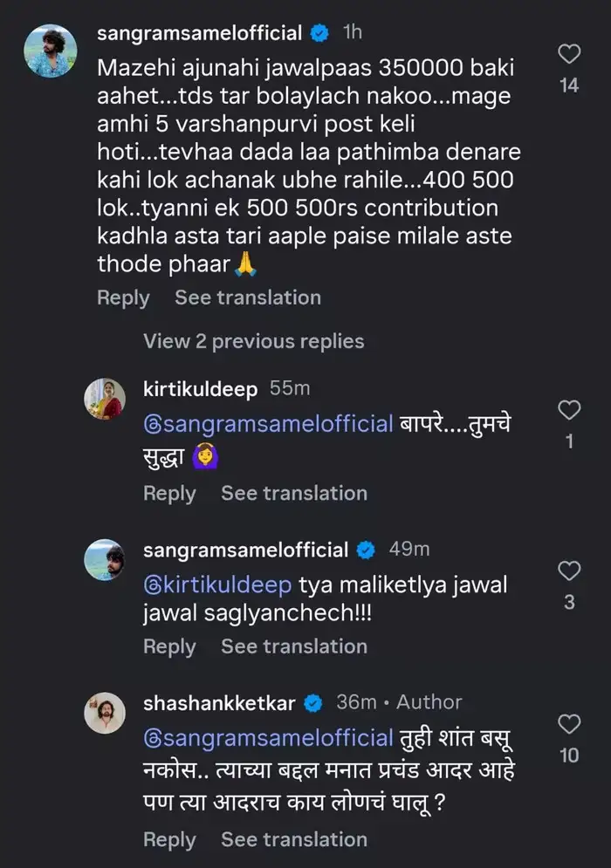The image size is (611, 868).
Task: Toggle the heart on Sangram's second comment
Action: point(569,570)
